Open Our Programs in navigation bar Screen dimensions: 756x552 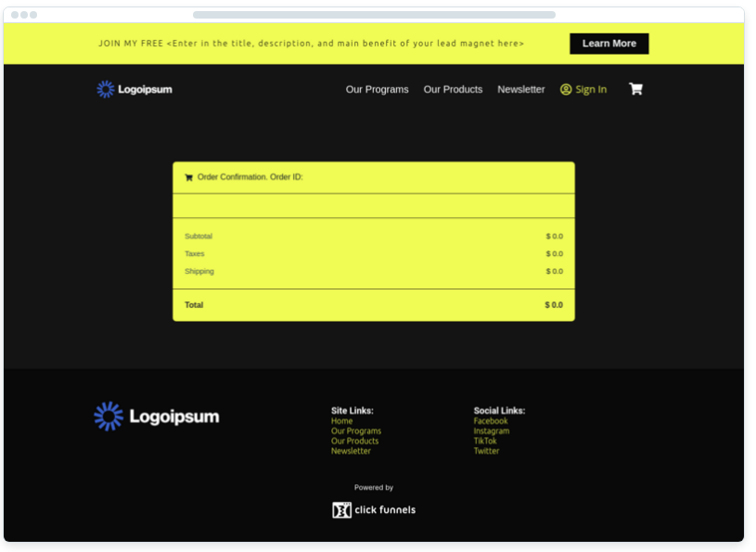377,90
